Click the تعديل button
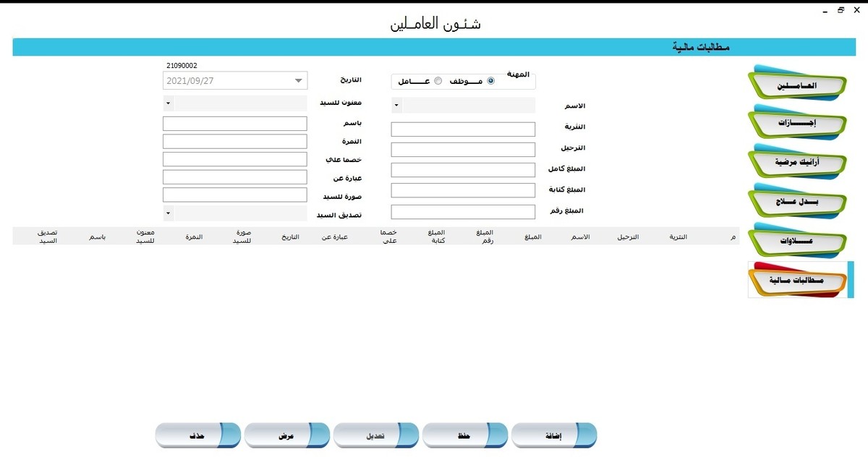 click(376, 435)
